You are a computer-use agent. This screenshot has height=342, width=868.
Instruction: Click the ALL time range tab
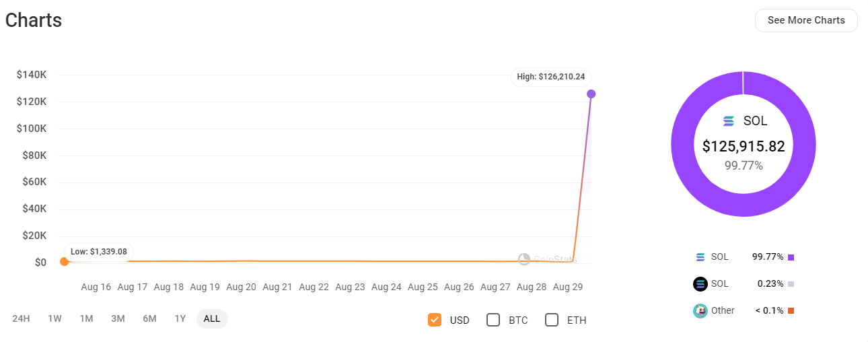(x=212, y=319)
